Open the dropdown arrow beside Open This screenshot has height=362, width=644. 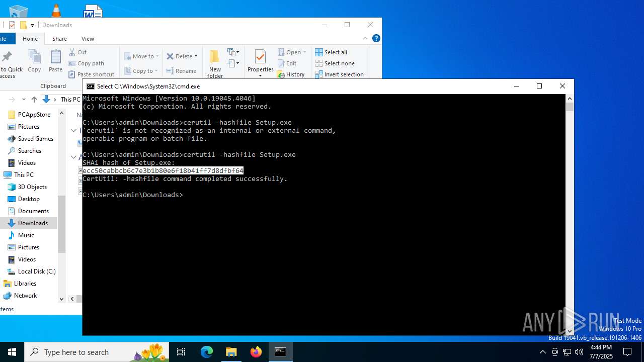304,52
